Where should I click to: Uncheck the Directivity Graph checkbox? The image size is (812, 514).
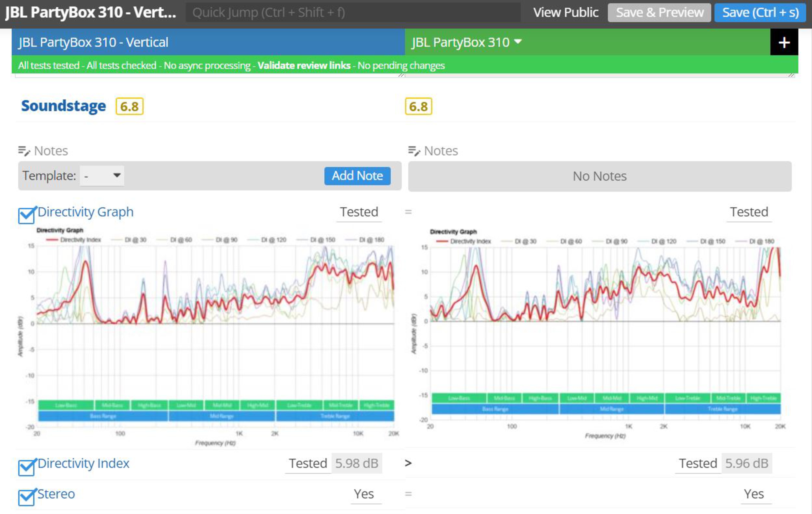point(26,216)
